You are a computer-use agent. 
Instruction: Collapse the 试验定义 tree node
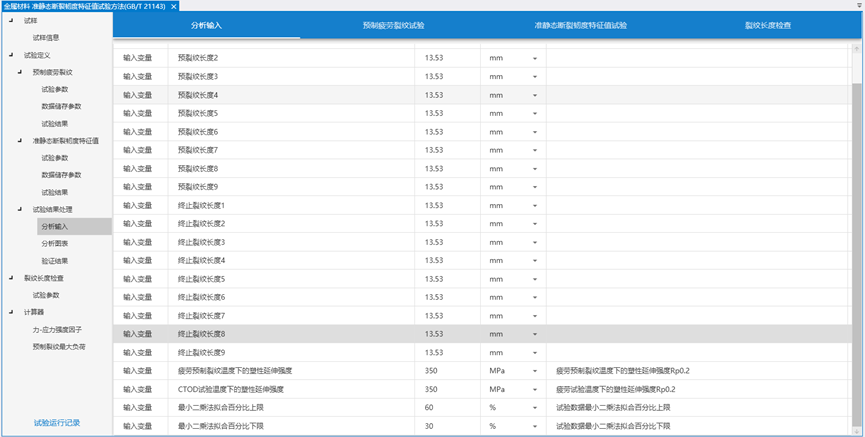[x=11, y=55]
